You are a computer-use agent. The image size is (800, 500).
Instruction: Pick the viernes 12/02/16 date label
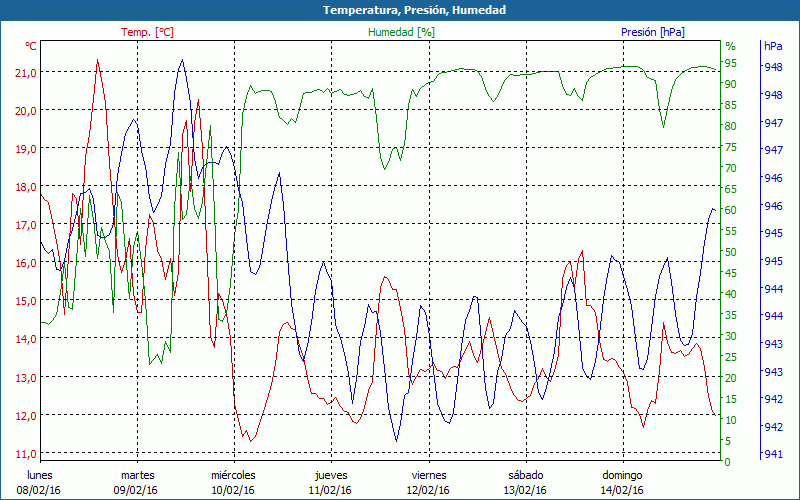tap(428, 483)
